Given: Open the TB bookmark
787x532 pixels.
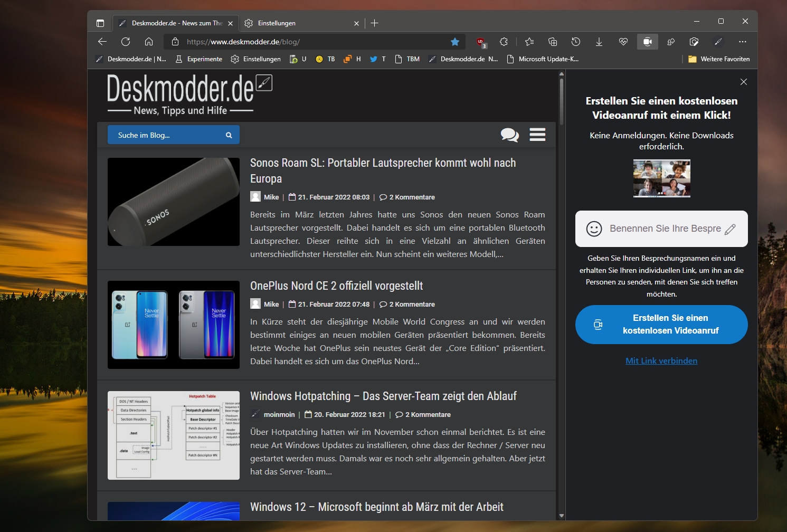Looking at the screenshot, I should (325, 59).
